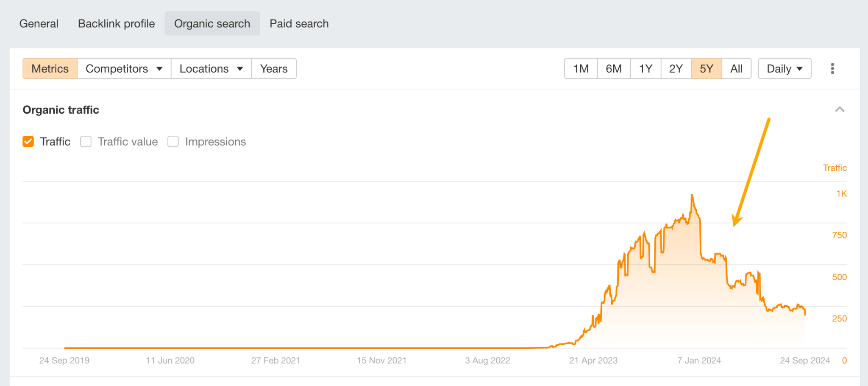Image resolution: width=868 pixels, height=386 pixels.
Task: Open the Backlink profile tab
Action: [116, 23]
